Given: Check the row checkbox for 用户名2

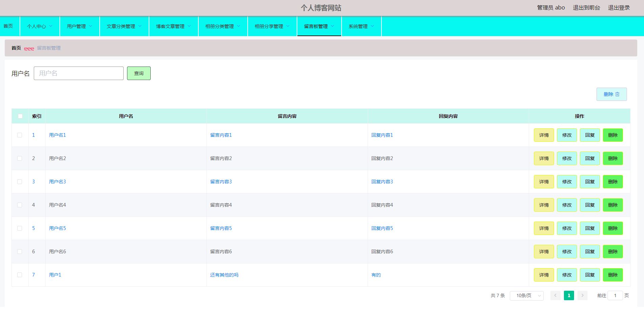Looking at the screenshot, I should click(20, 158).
